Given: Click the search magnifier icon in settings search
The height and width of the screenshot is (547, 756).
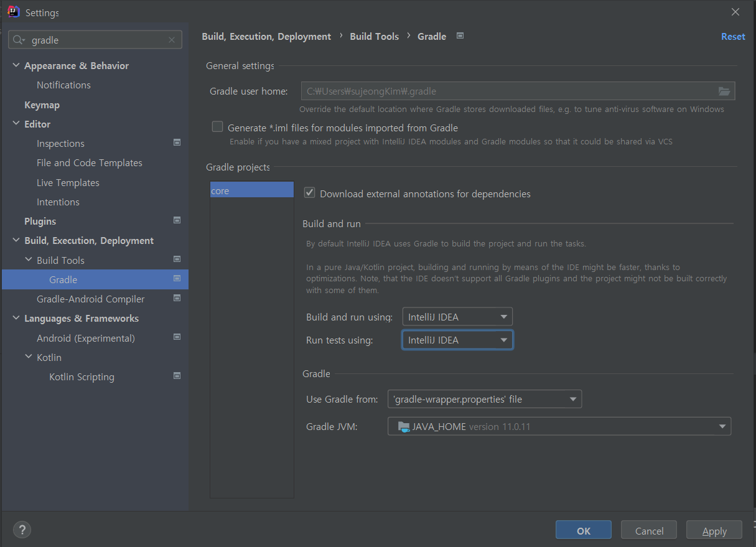Looking at the screenshot, I should (x=19, y=40).
